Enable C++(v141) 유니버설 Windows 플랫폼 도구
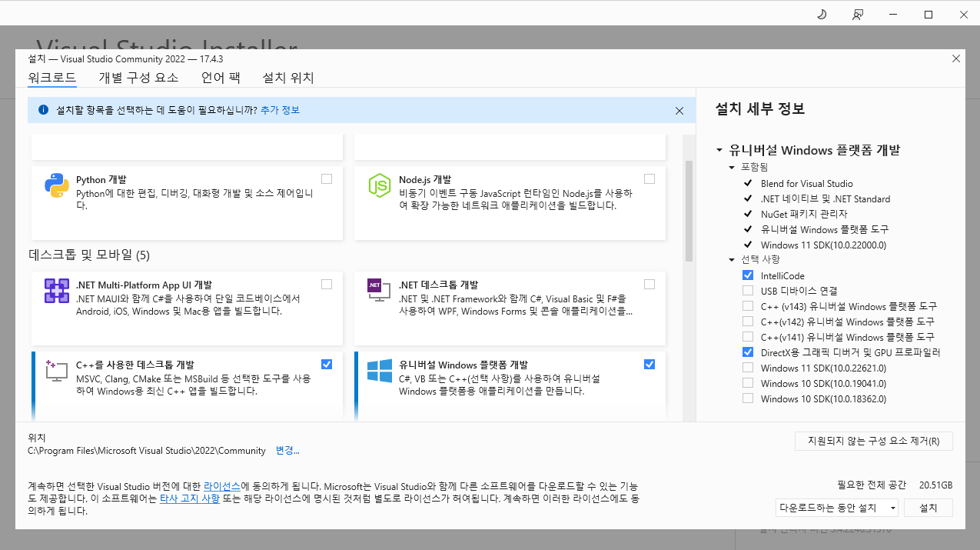This screenshot has height=550, width=980. (748, 337)
